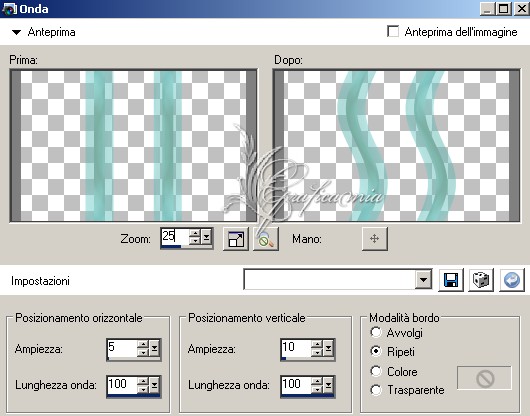
Task: Click the Onda window title icon
Action: 9,8
